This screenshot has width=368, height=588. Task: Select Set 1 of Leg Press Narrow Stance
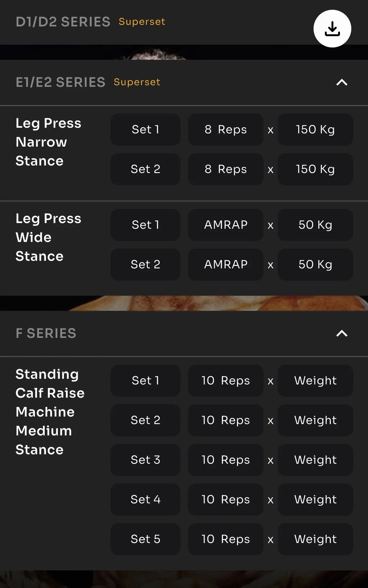click(x=145, y=130)
